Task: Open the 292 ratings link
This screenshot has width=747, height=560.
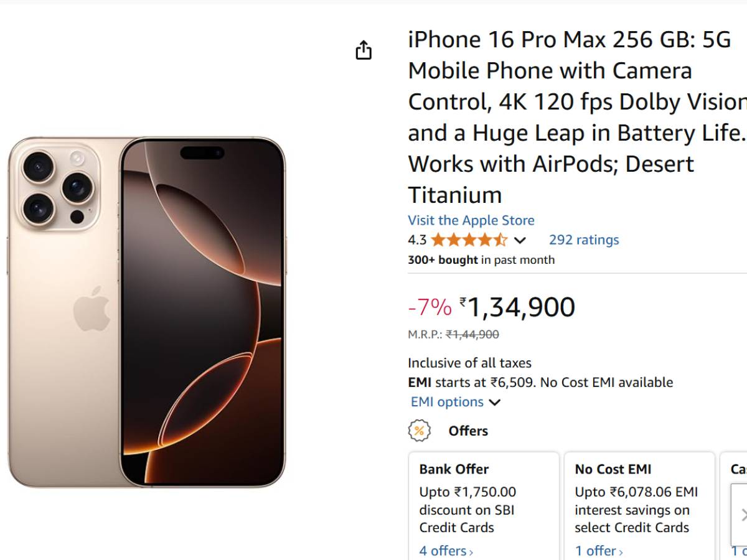Action: coord(583,240)
